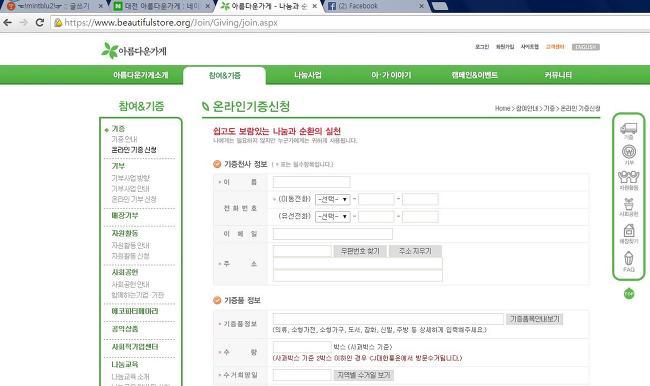Open 매장기부 in the sidebar

[x=124, y=216]
